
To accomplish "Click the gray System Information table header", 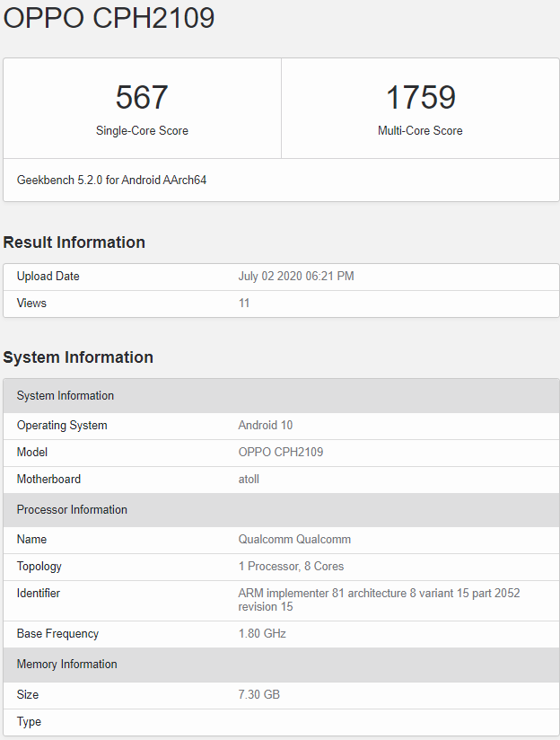I will click(x=281, y=395).
